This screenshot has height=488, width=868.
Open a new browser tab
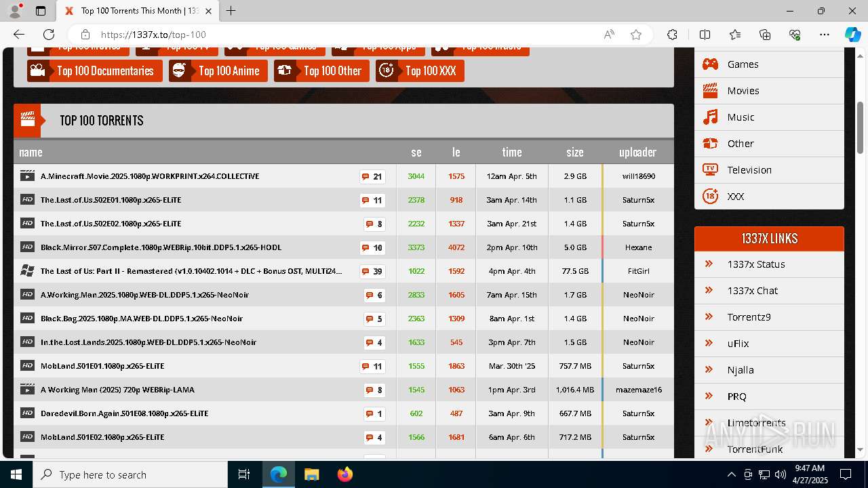(231, 11)
